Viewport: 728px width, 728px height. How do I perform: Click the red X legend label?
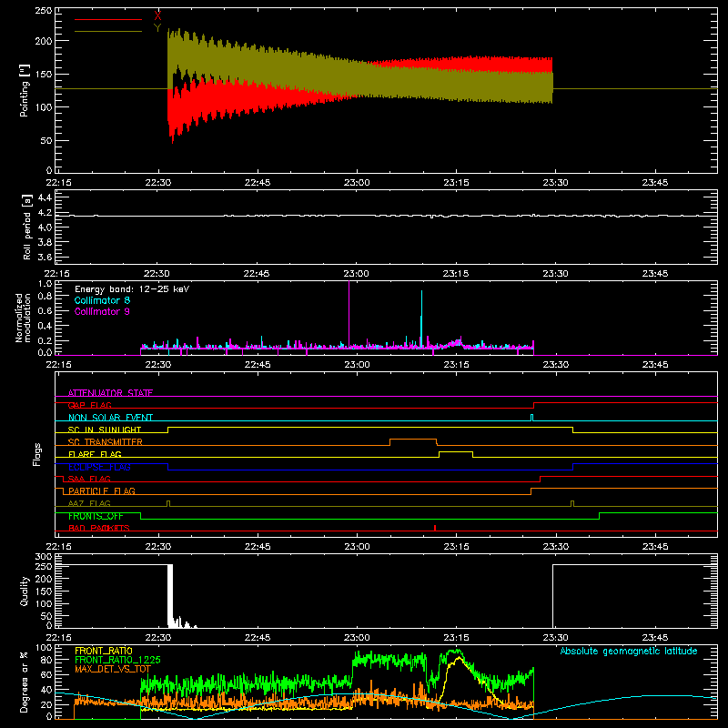[157, 16]
